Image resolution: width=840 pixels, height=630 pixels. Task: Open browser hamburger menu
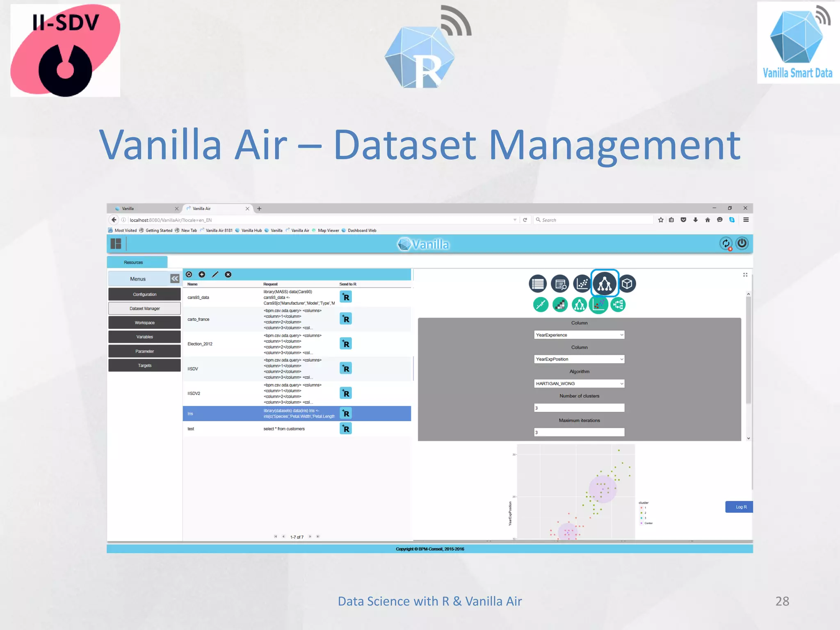coord(746,220)
